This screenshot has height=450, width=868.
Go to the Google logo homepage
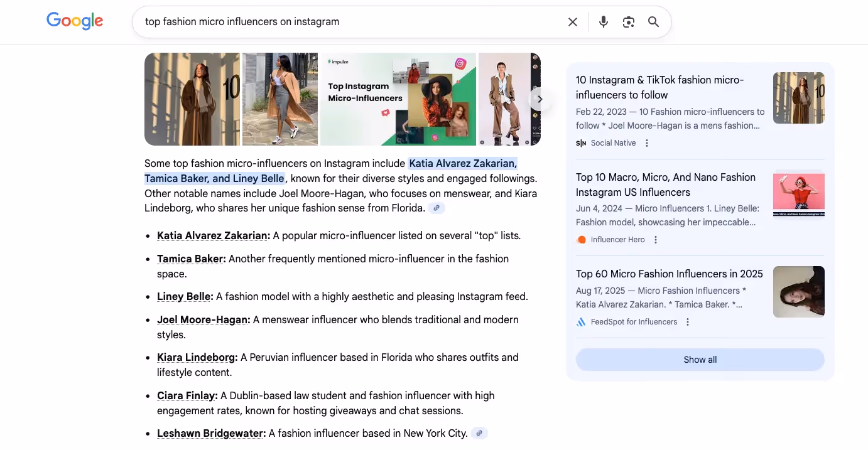75,21
